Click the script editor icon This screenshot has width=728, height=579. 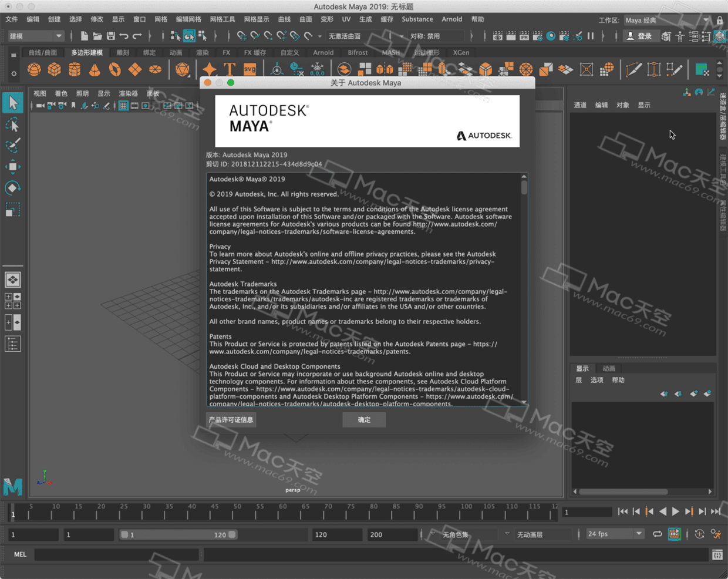[x=717, y=555]
